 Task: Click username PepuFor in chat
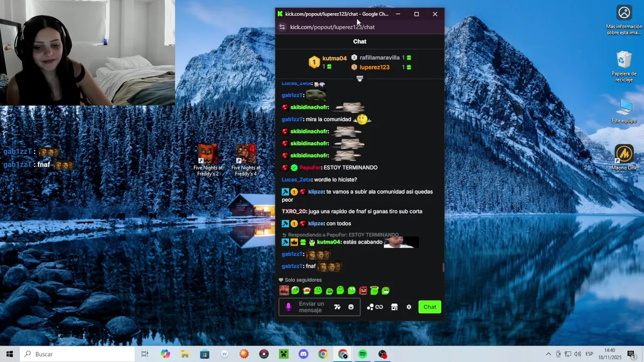point(310,167)
